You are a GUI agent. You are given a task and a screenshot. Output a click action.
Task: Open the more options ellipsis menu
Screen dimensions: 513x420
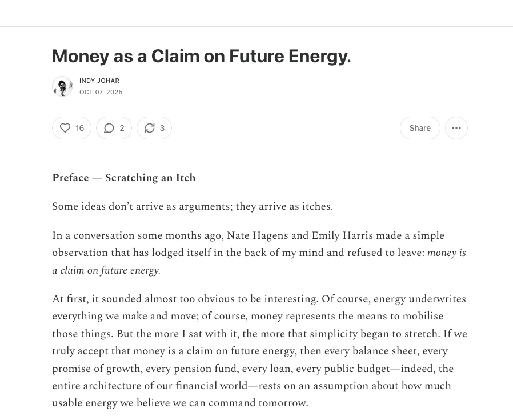(456, 128)
